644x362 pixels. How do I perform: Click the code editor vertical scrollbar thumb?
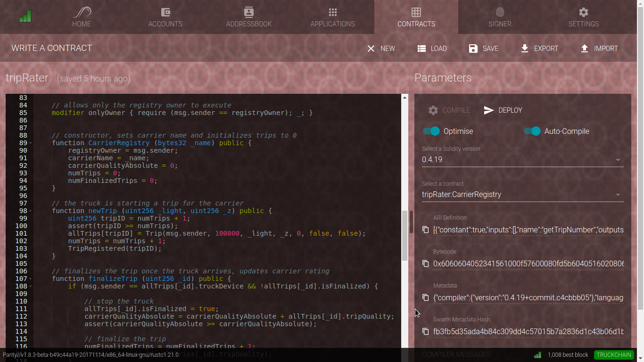coord(405,235)
